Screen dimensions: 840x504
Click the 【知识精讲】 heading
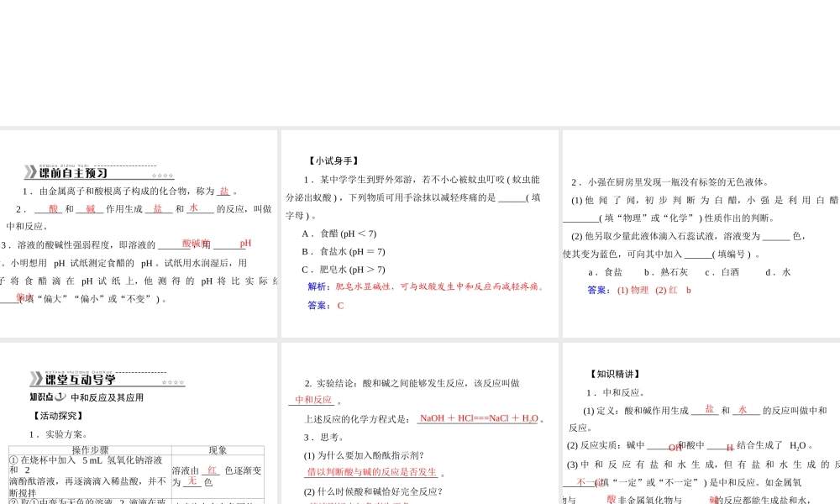point(615,374)
